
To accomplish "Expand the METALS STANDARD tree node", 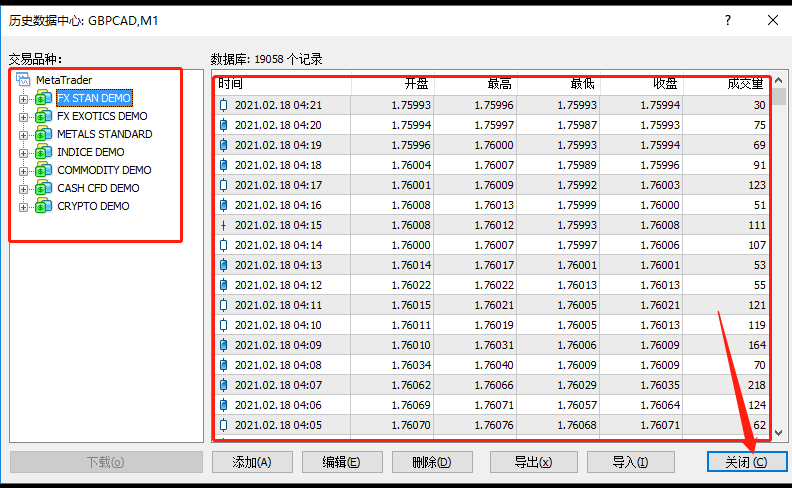I will (x=24, y=134).
